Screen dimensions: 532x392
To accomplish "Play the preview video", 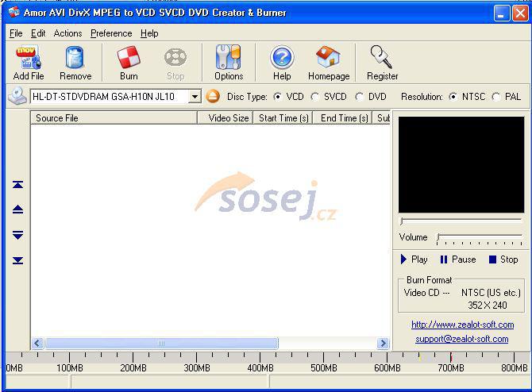I will 414,259.
